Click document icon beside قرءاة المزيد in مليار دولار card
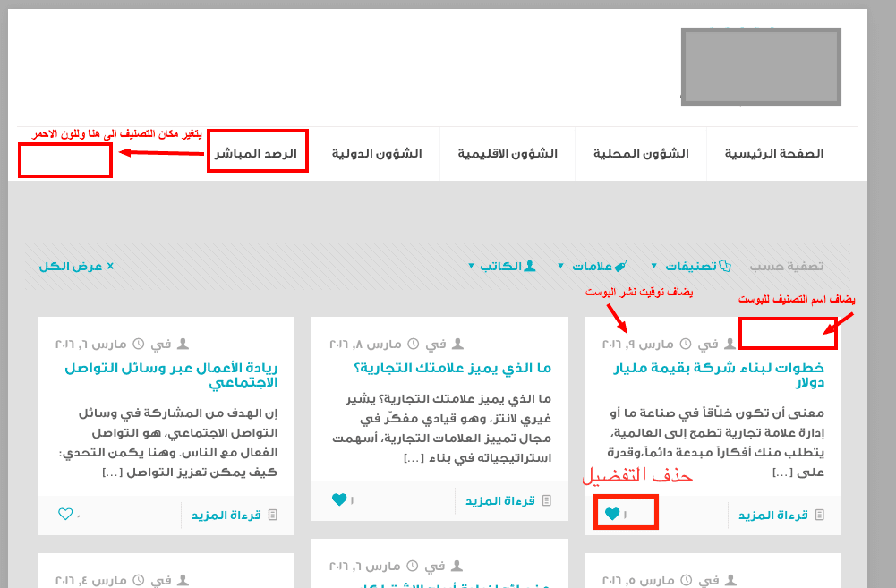896x588 pixels. tap(819, 515)
